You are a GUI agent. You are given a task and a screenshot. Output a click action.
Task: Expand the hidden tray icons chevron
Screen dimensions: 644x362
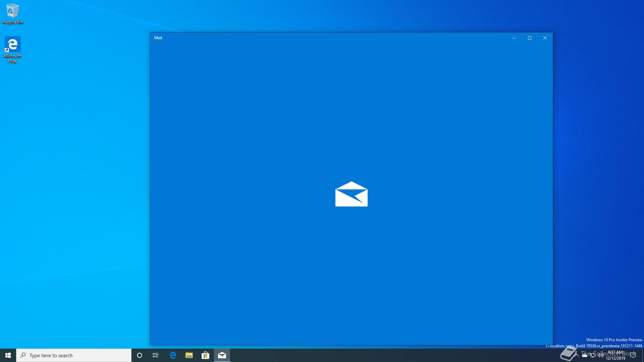point(577,355)
